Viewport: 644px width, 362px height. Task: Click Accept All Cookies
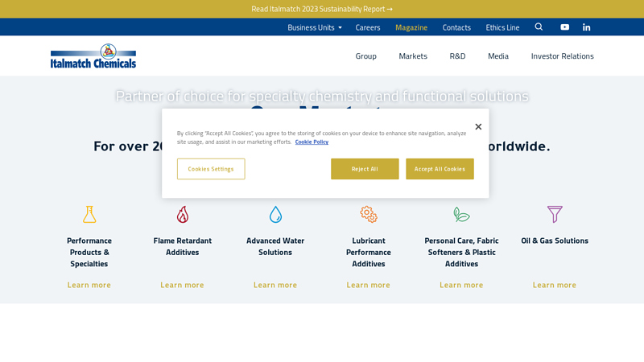click(440, 169)
